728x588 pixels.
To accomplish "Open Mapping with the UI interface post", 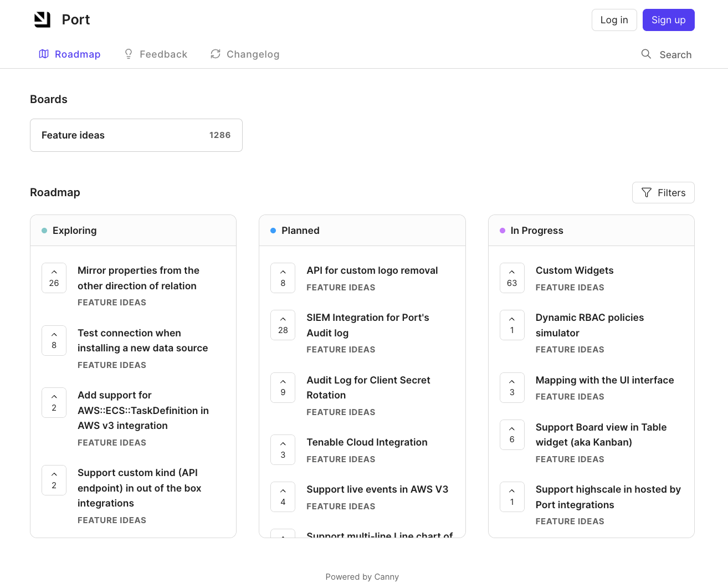I will 605,380.
